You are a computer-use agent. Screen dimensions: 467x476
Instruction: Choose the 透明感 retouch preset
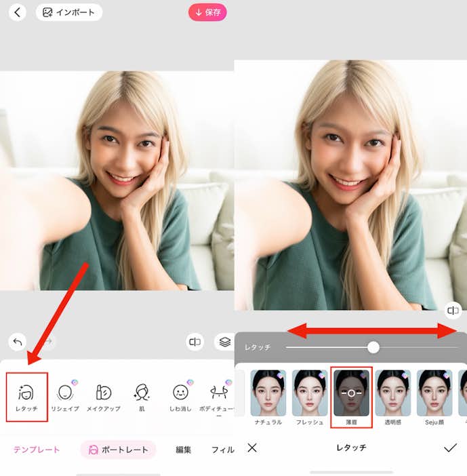pos(393,397)
